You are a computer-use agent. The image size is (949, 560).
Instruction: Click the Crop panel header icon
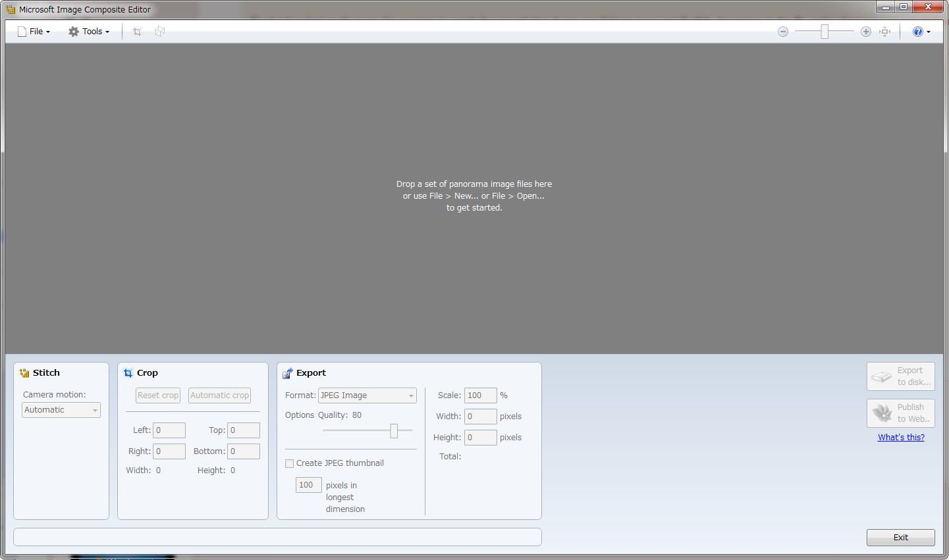pyautogui.click(x=128, y=373)
